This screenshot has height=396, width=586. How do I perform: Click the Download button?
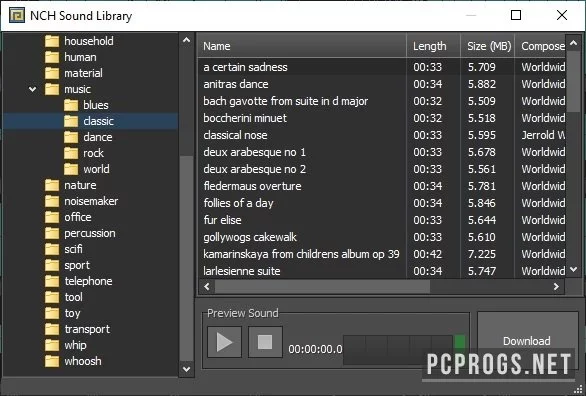pos(527,341)
